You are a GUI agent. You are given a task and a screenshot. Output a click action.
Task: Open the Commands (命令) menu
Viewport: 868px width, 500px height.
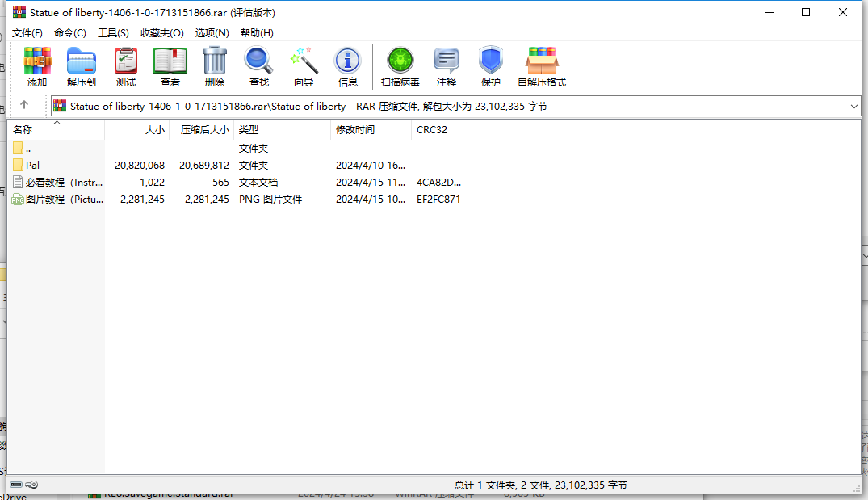point(70,32)
